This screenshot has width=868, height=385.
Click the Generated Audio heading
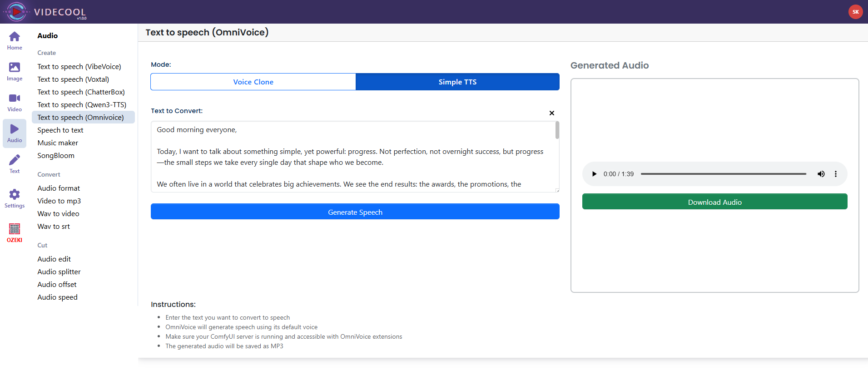pyautogui.click(x=610, y=65)
